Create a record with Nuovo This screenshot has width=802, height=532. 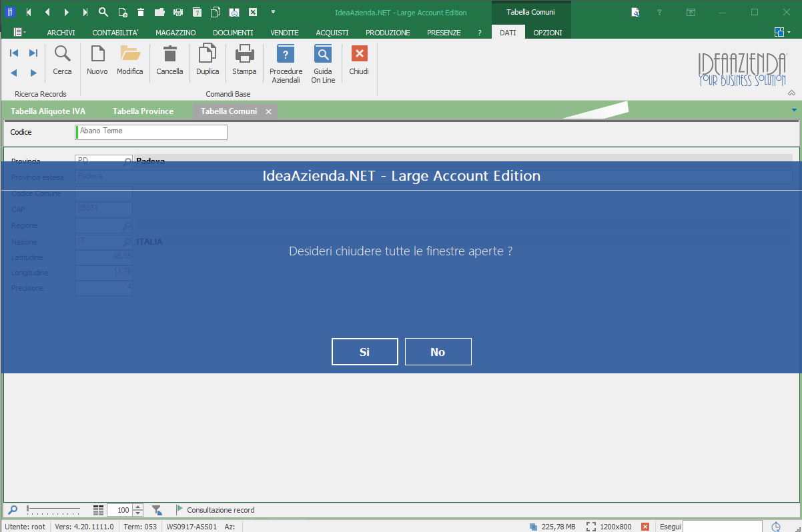click(97, 60)
